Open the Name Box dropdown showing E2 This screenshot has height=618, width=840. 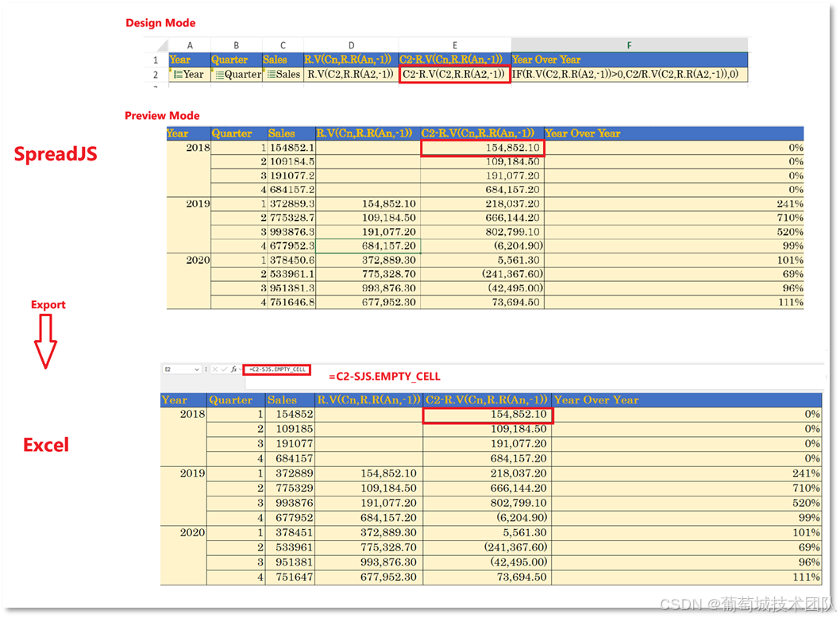coord(197,369)
